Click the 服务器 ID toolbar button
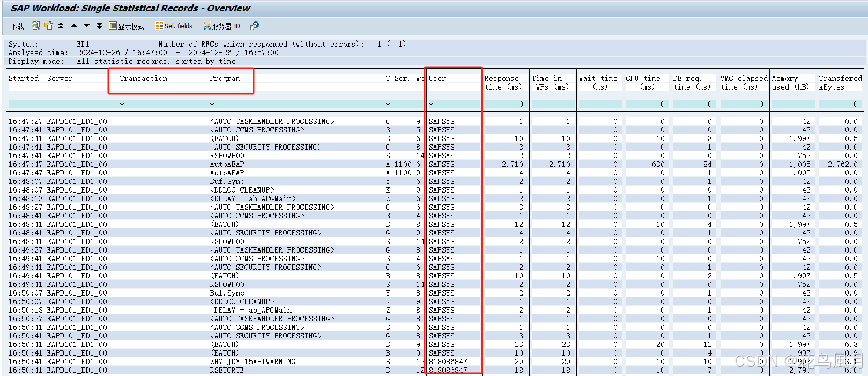868x376 pixels. point(221,26)
